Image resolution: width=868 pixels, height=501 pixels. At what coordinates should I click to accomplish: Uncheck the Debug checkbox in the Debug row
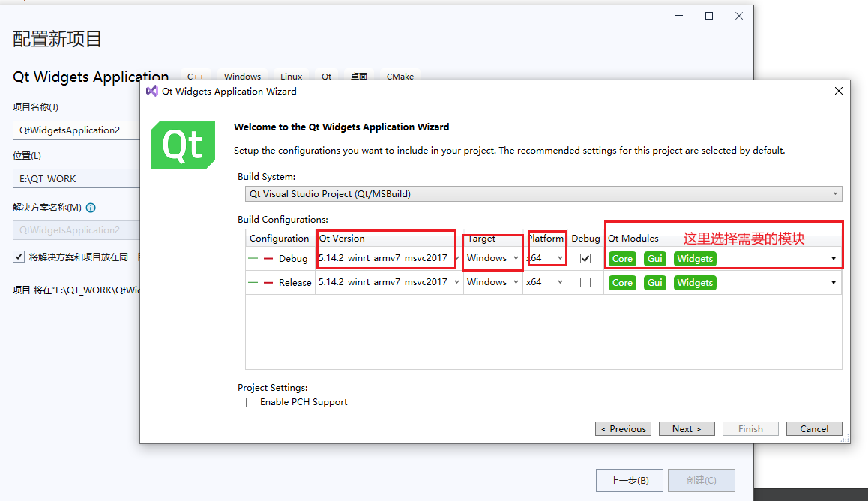click(585, 259)
